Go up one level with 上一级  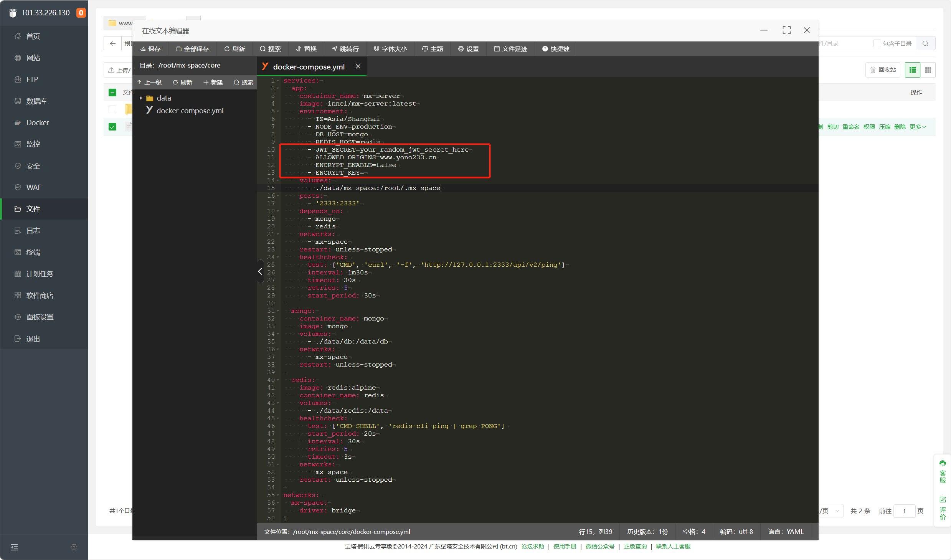click(150, 82)
